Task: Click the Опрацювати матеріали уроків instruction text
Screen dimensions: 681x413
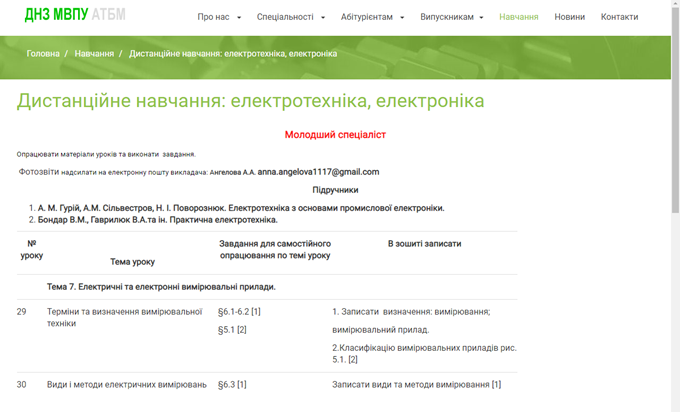Action: 106,155
